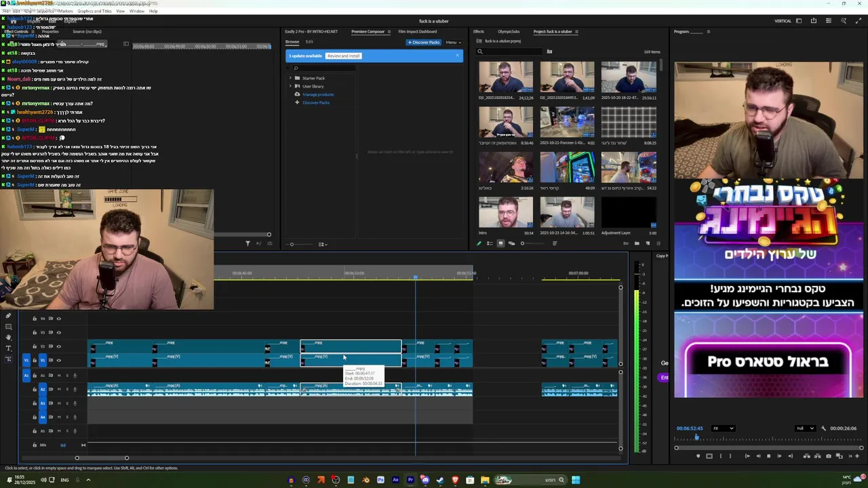Open Program monitor settings wrench

click(x=823, y=428)
